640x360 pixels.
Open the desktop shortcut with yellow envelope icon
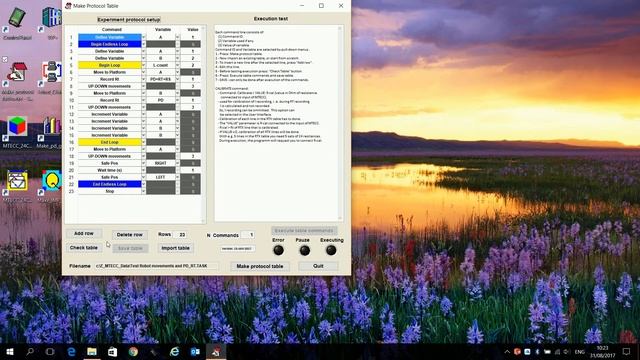coord(17,186)
